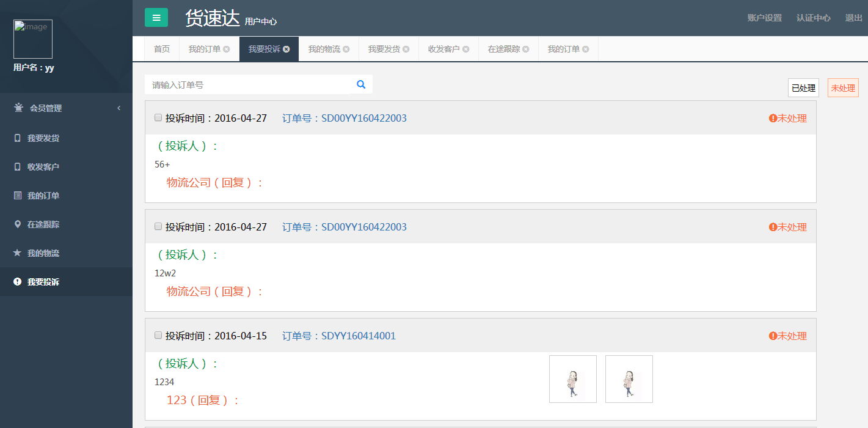This screenshot has height=428, width=868.
Task: Switch to the 收发客户 tab
Action: tap(443, 50)
